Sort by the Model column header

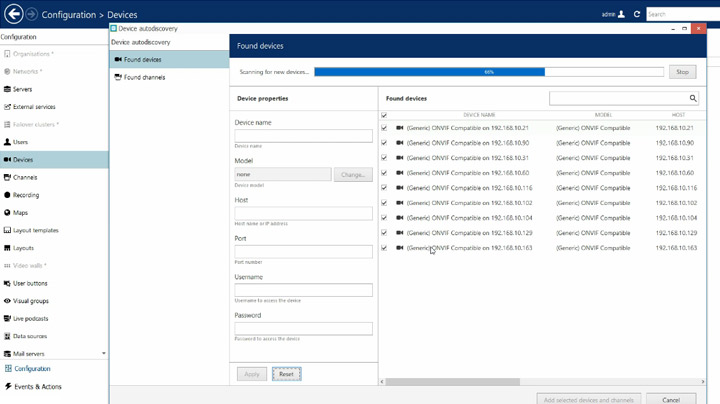602,115
